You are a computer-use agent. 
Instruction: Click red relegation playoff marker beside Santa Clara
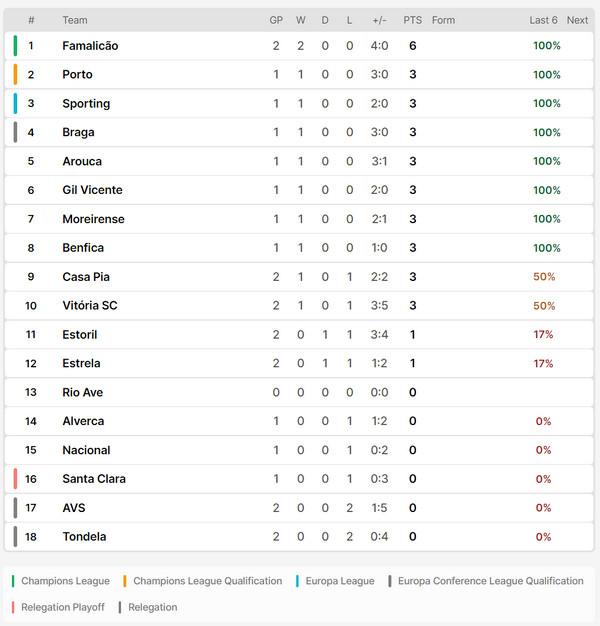click(x=15, y=479)
